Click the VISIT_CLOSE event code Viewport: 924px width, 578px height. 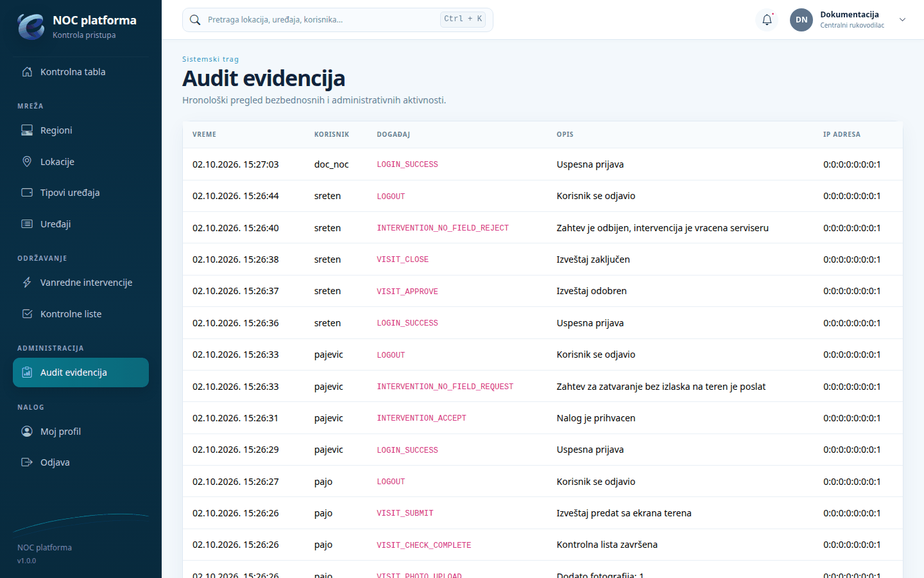[x=402, y=259]
